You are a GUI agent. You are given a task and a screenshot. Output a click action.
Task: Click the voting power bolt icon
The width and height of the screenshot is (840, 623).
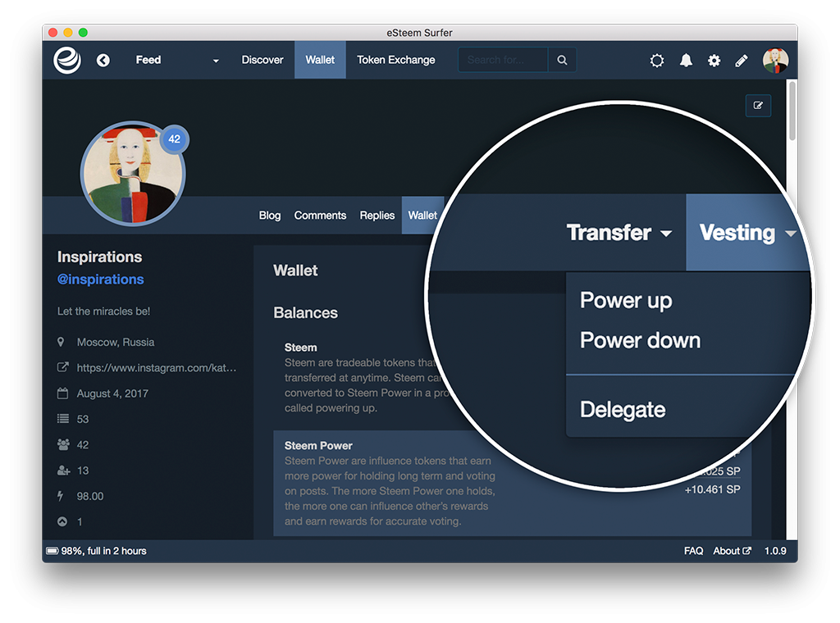(x=61, y=496)
